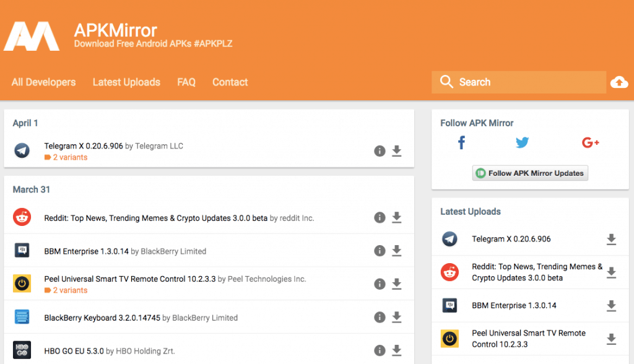This screenshot has height=364, width=634.
Task: Show info for Reddit 3.0.0 beta
Action: pyautogui.click(x=380, y=217)
